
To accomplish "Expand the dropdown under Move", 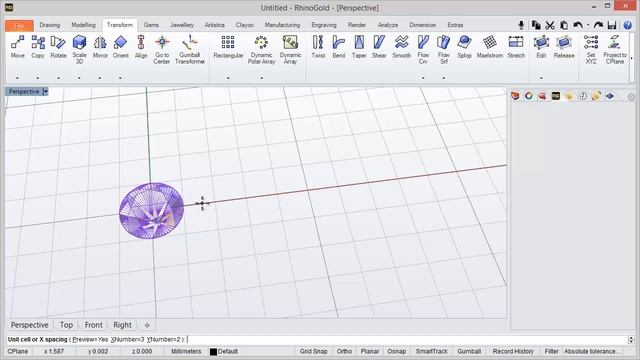I will click(x=17, y=78).
